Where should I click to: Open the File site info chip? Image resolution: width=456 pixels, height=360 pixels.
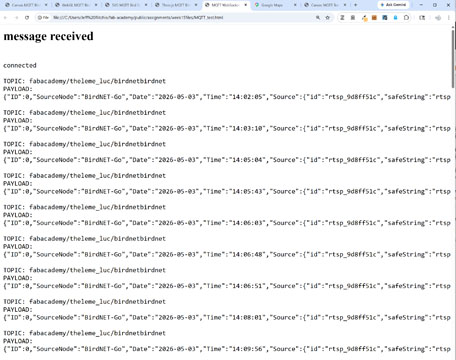43,18
